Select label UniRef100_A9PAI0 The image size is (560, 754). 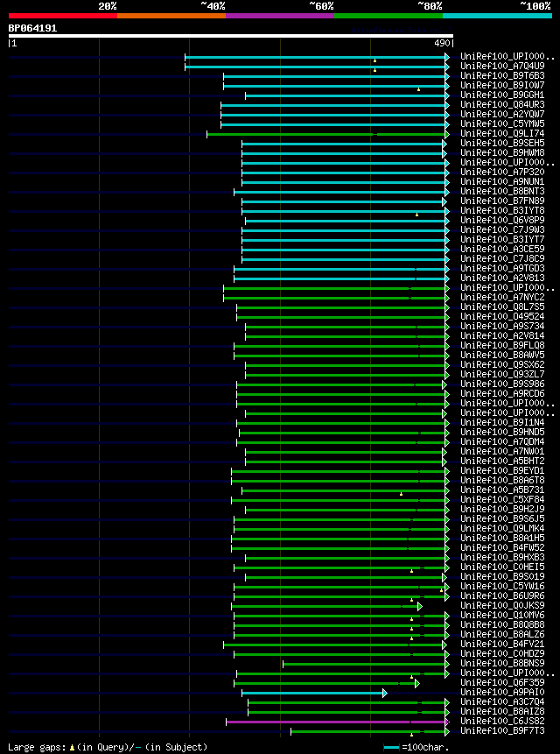pyautogui.click(x=502, y=692)
